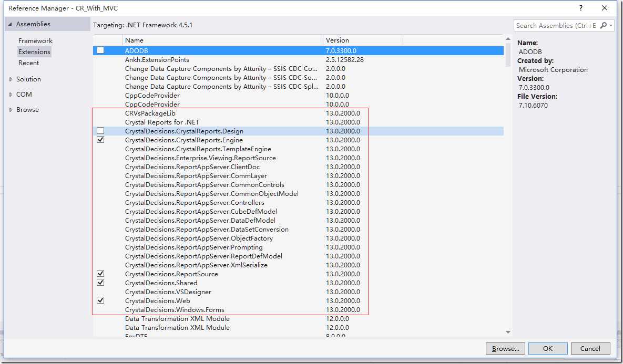Select CrystalDecisions.ReportAppServer.CommonControls row

pyautogui.click(x=299, y=184)
